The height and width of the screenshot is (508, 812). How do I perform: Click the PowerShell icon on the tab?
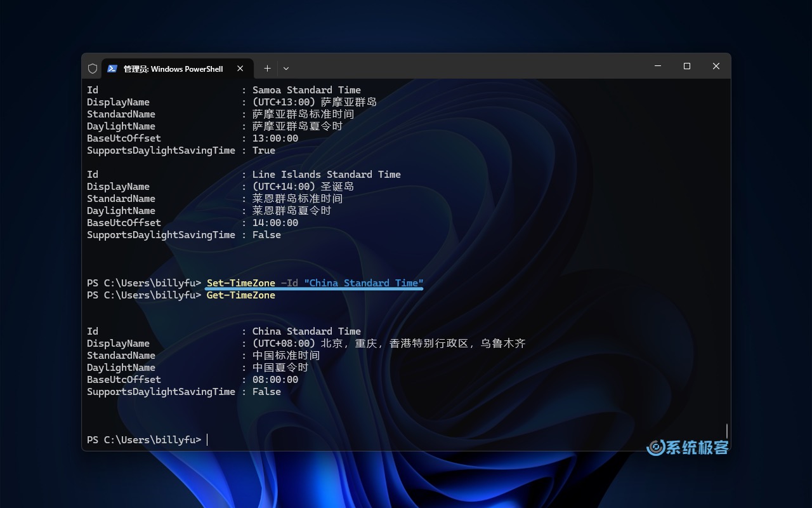coord(112,69)
